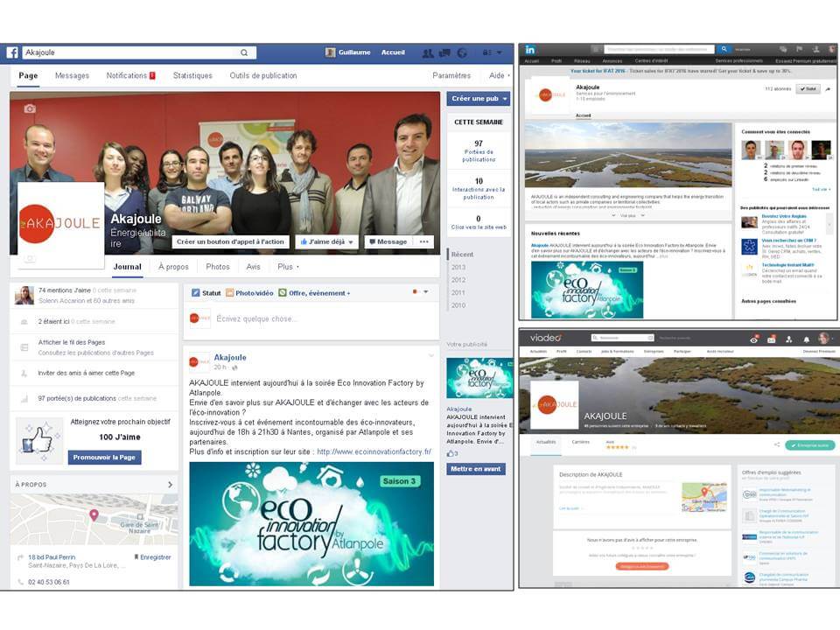Click the LinkedIn logo icon
This screenshot has height=630, width=840.
(531, 49)
